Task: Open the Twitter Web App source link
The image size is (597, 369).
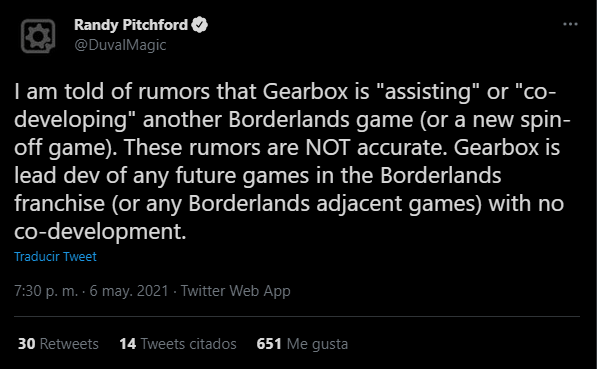Action: 235,291
